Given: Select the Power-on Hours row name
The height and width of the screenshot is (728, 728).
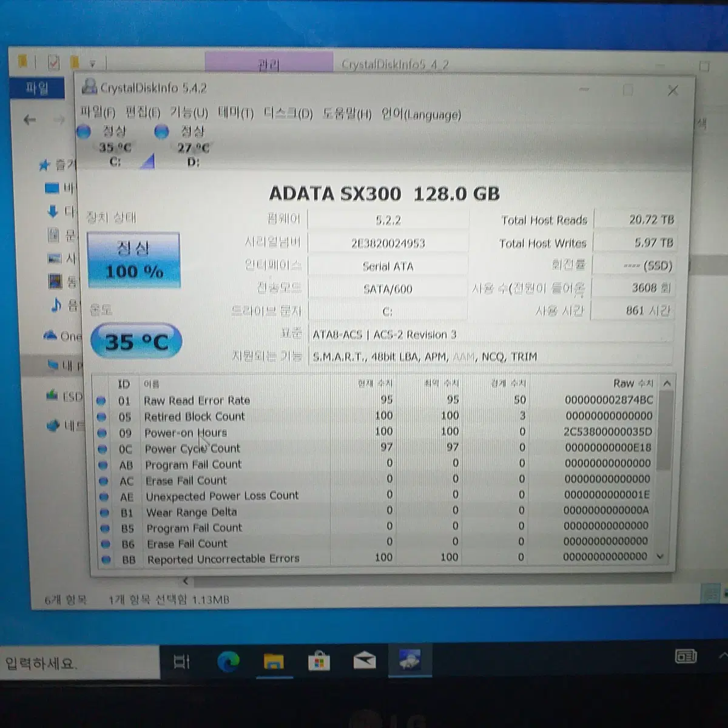Looking at the screenshot, I should point(185,433).
